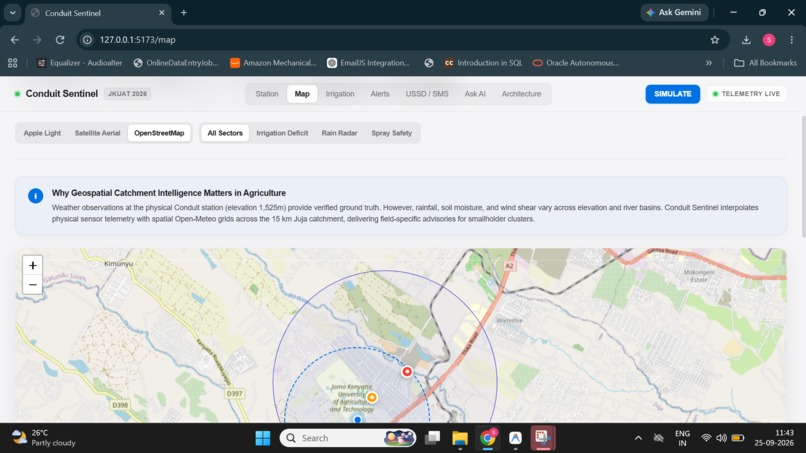View site information icon in address bar
Image resolution: width=806 pixels, height=453 pixels.
[x=87, y=40]
